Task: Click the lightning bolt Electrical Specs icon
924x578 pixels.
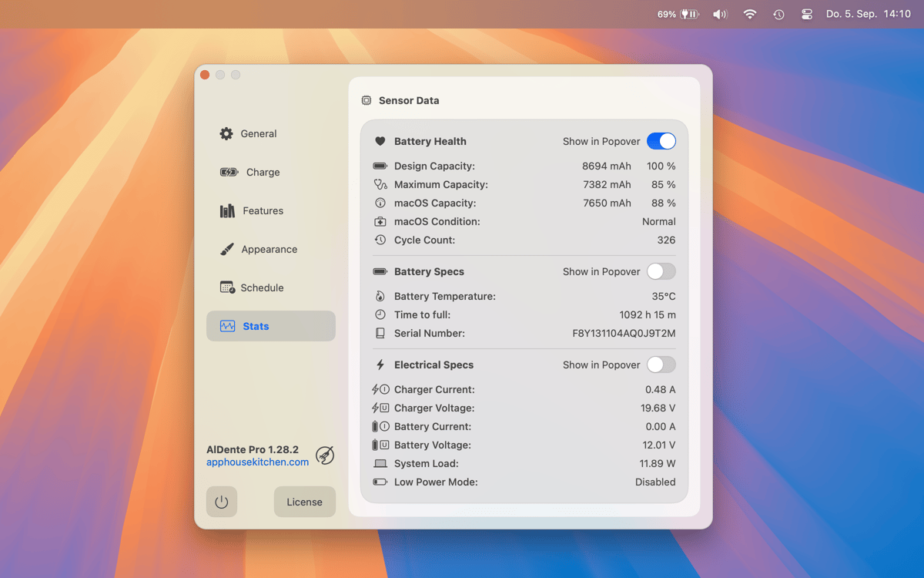Action: (380, 365)
